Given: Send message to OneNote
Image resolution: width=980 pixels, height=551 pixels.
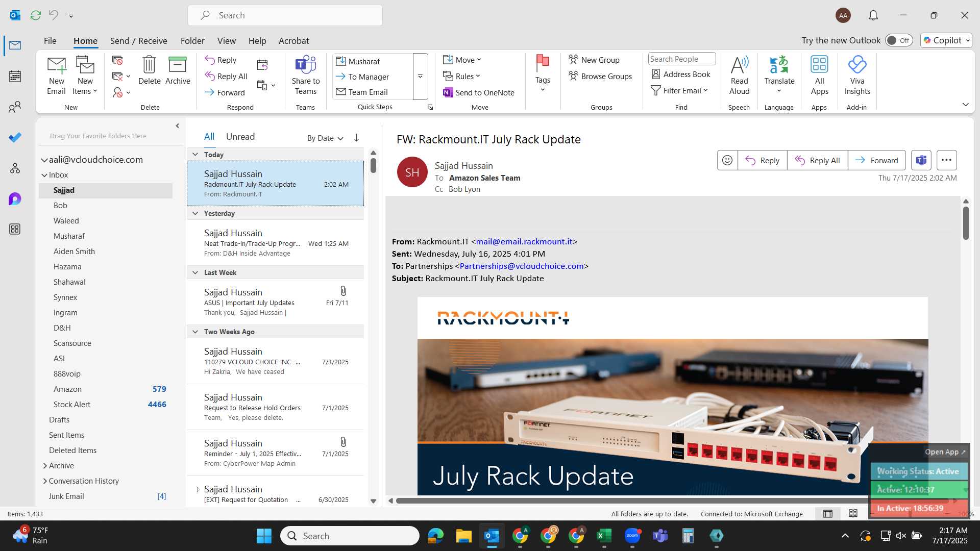Looking at the screenshot, I should coord(479,92).
